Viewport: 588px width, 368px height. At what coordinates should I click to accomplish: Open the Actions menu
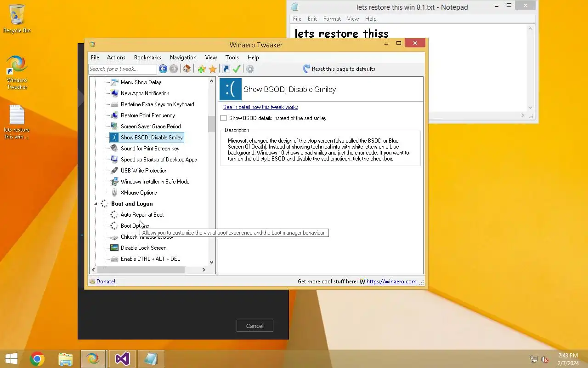(116, 57)
